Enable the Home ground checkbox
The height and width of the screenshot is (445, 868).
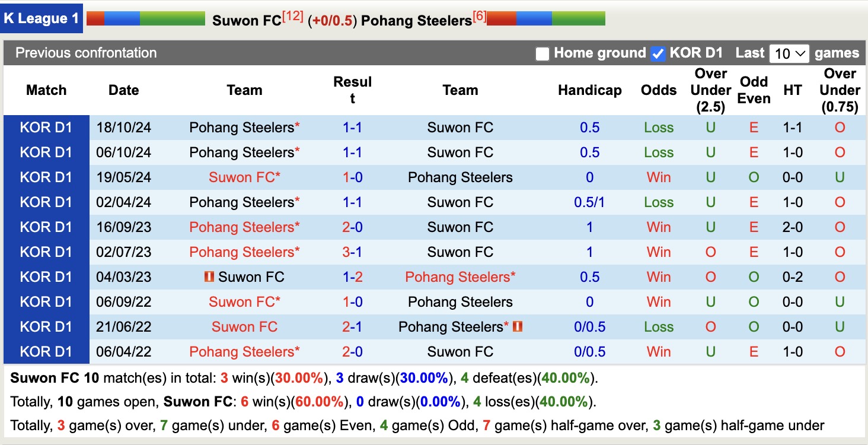tap(542, 53)
